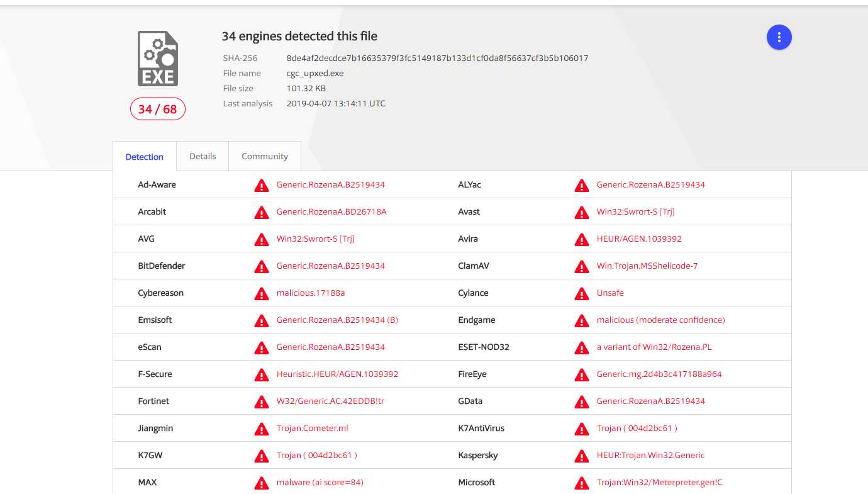Click the last analysis timestamp 2019-04-07 13:14:11 UTC
This screenshot has width=868, height=494.
coord(336,103)
